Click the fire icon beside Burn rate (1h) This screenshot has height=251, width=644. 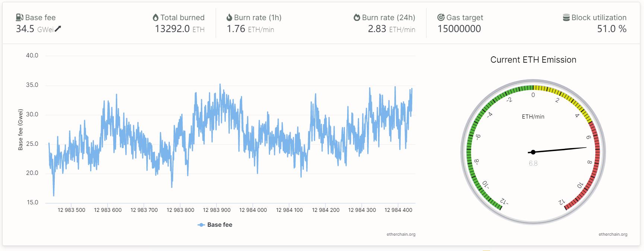(229, 18)
